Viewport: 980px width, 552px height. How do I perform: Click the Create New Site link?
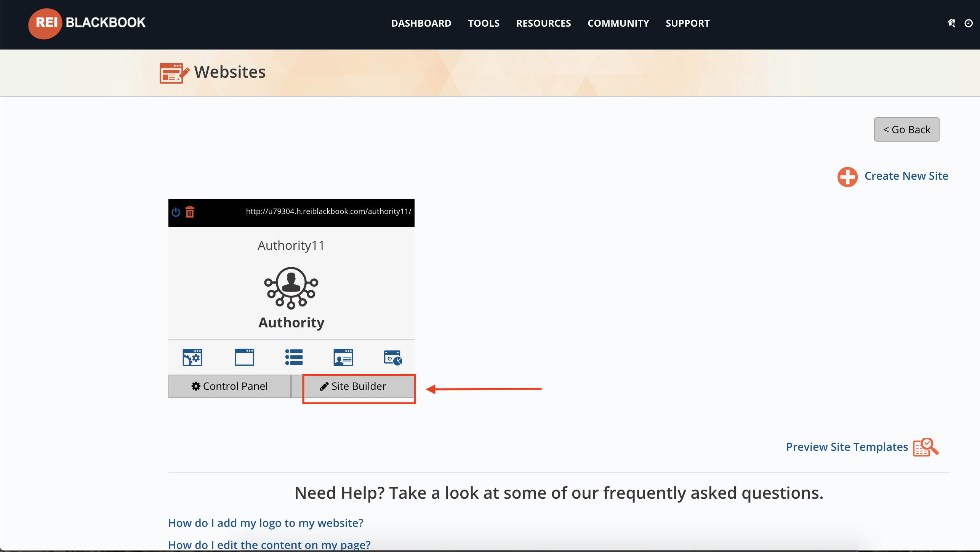pyautogui.click(x=906, y=176)
